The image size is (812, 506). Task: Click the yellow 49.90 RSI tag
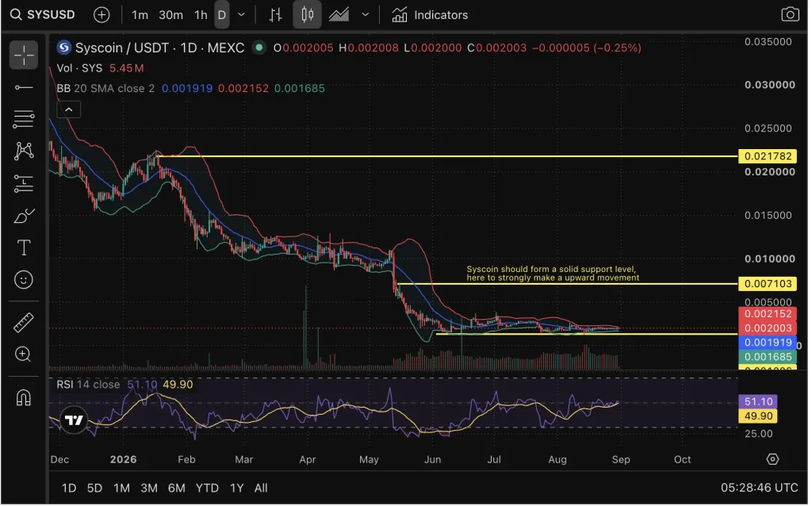pos(758,416)
